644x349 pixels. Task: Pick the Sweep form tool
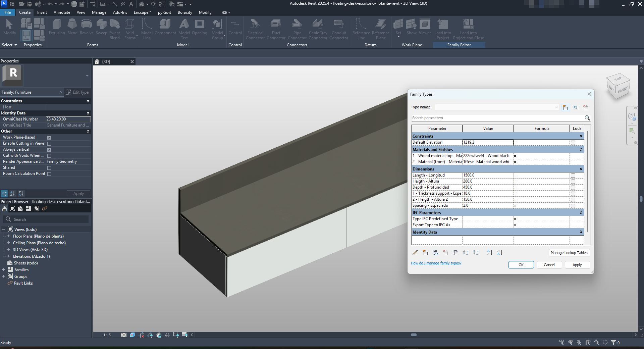click(101, 27)
